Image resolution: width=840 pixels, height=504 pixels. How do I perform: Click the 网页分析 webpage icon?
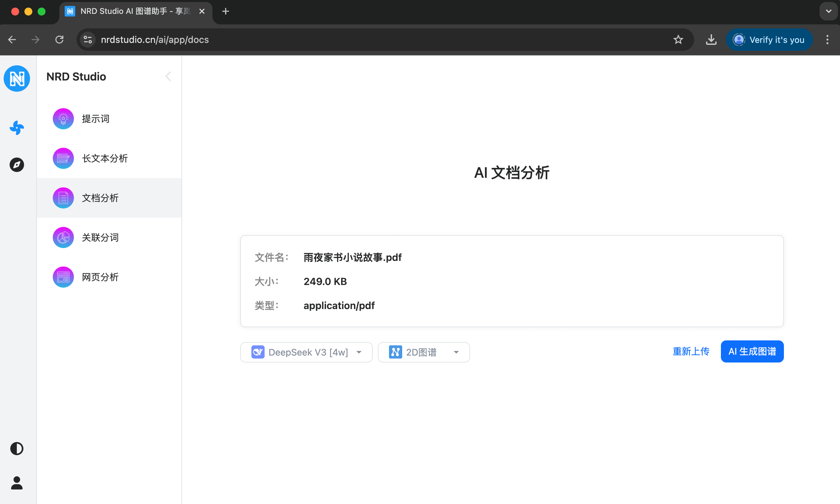(x=63, y=277)
